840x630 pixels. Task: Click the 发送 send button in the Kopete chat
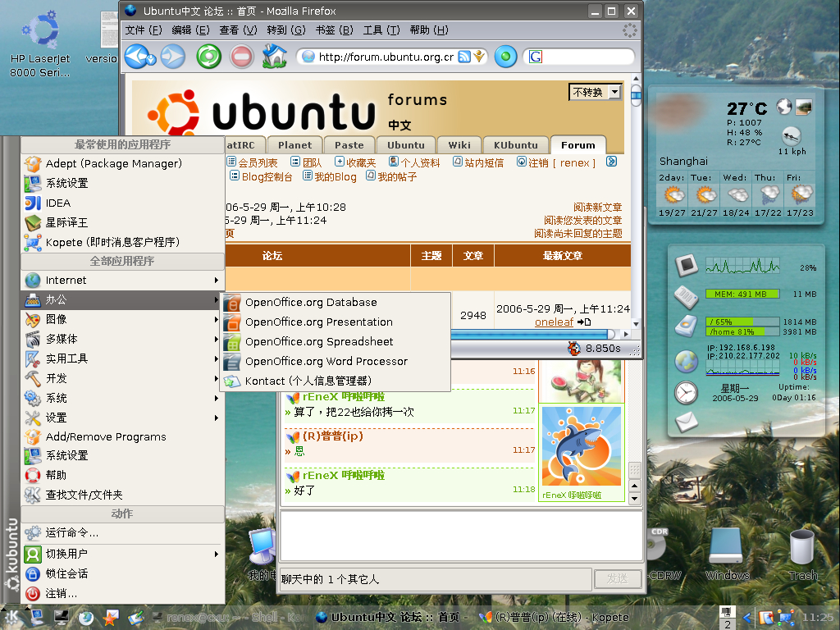617,579
